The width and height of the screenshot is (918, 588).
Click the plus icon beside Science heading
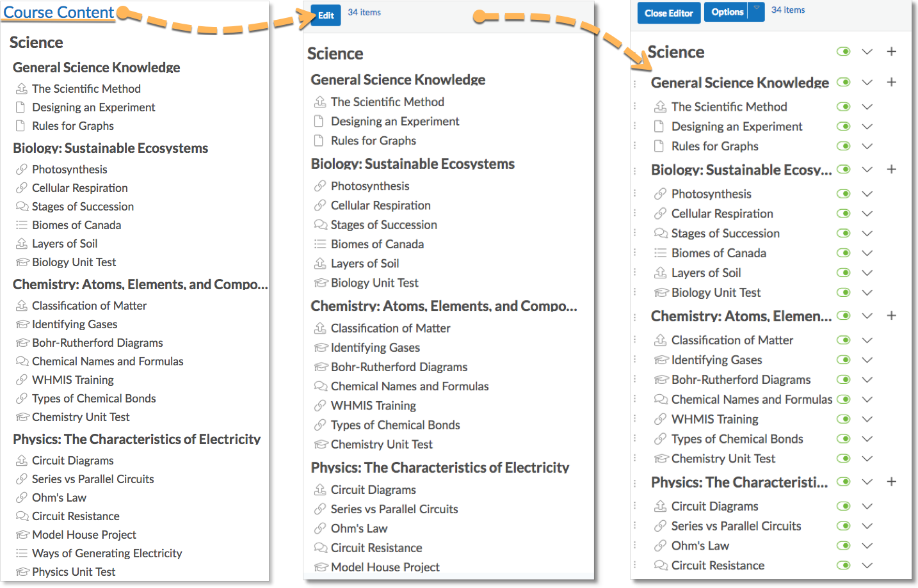[891, 52]
